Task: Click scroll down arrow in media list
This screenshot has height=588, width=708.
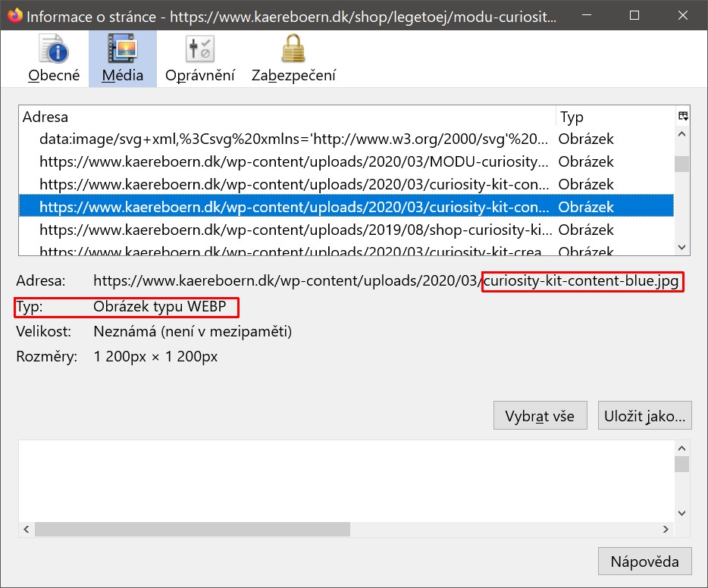Action: (x=681, y=247)
